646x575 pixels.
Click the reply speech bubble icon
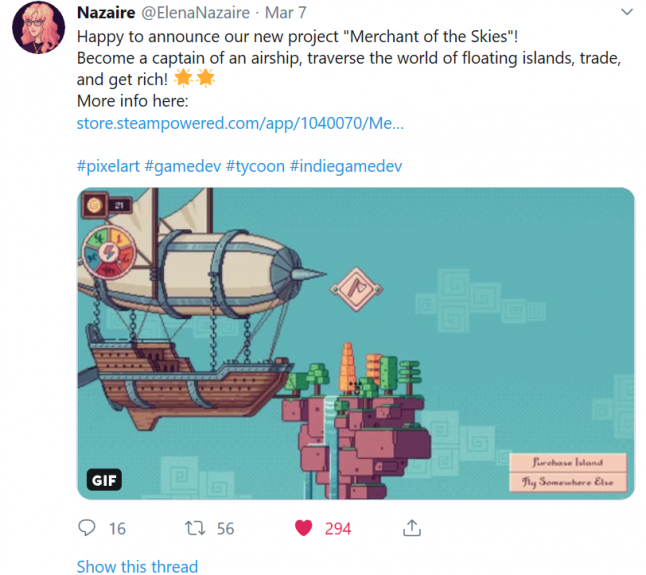[87, 528]
